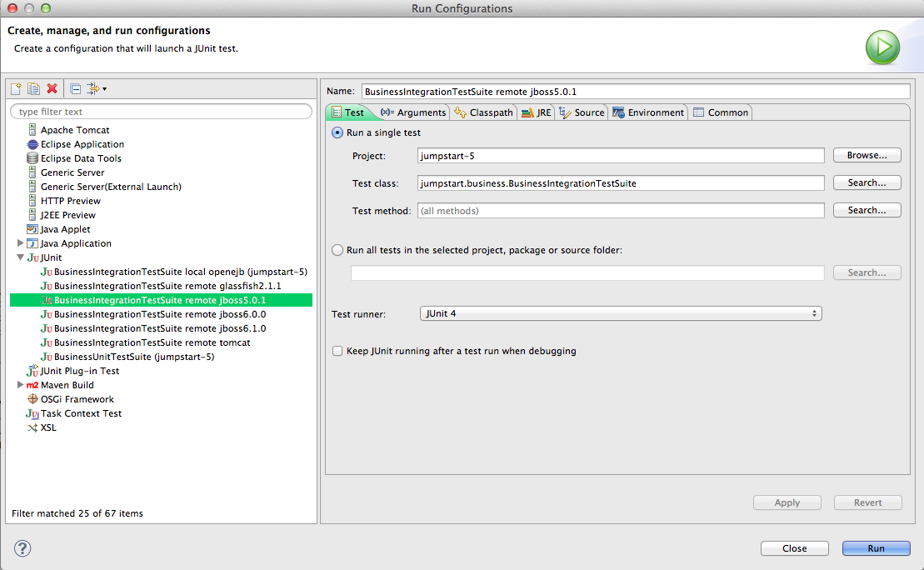This screenshot has height=570, width=924.
Task: Select Run all tests in selected project option
Action: tap(337, 250)
